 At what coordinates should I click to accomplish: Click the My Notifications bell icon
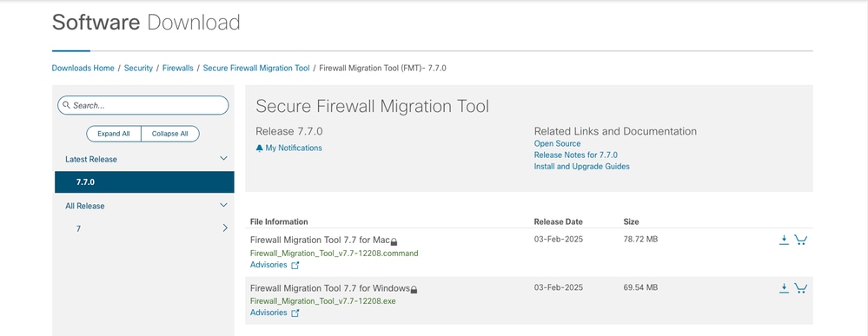tap(259, 148)
